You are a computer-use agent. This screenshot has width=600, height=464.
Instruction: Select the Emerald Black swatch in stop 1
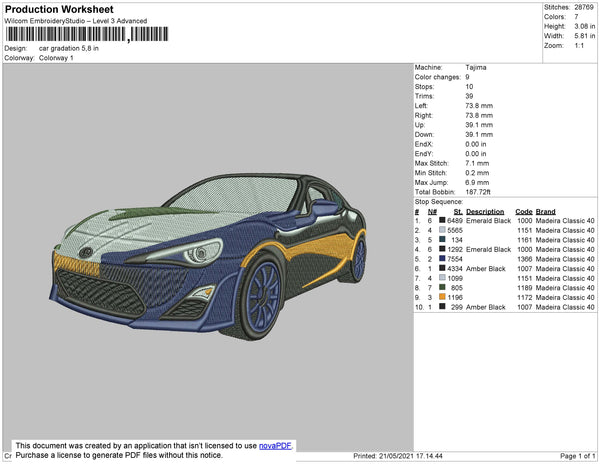[x=444, y=220]
